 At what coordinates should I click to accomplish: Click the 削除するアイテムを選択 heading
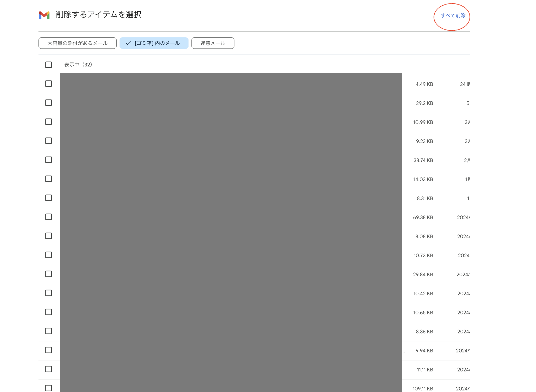point(98,14)
